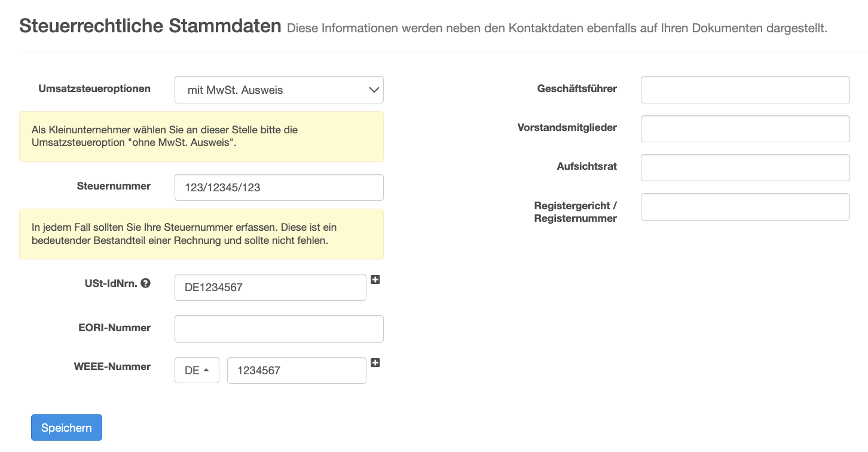Image resolution: width=868 pixels, height=452 pixels.
Task: Click the Aufsichtsrat input field
Action: pyautogui.click(x=745, y=167)
